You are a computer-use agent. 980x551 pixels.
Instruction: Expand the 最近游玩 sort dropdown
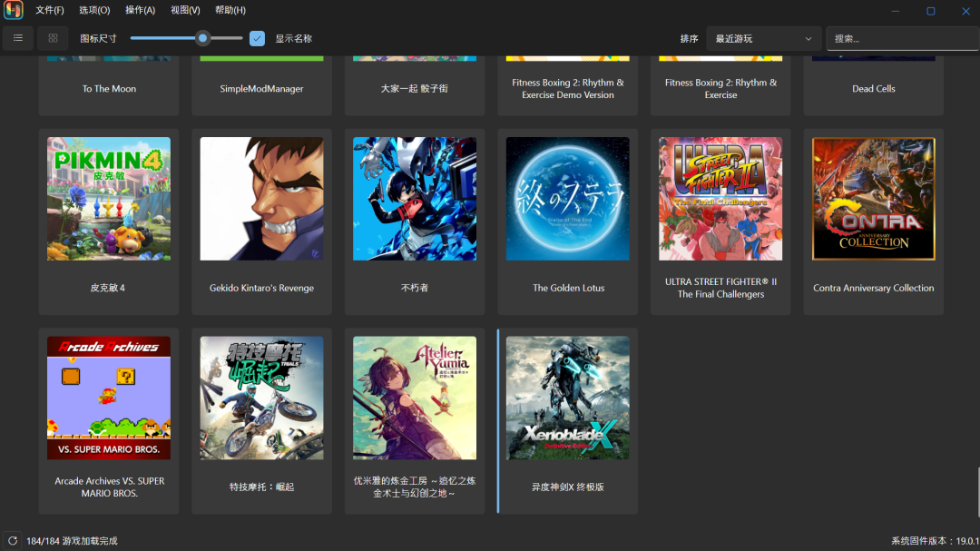tap(763, 38)
